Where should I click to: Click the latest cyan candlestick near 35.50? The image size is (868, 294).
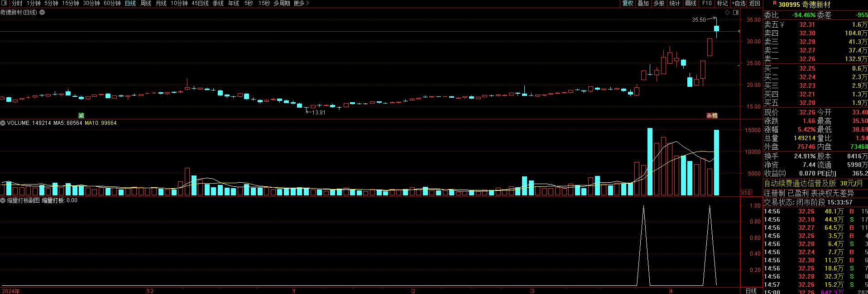click(x=716, y=28)
